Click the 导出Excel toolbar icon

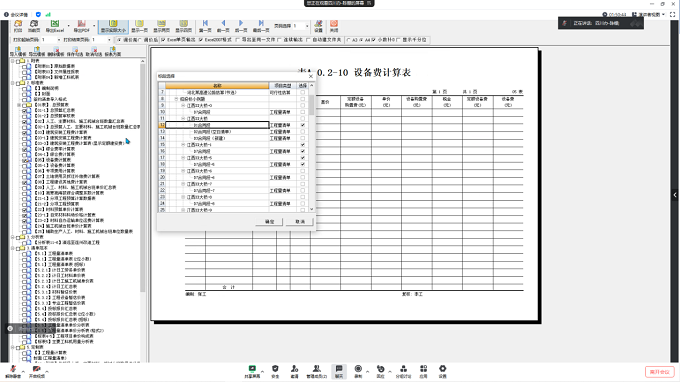(x=55, y=26)
